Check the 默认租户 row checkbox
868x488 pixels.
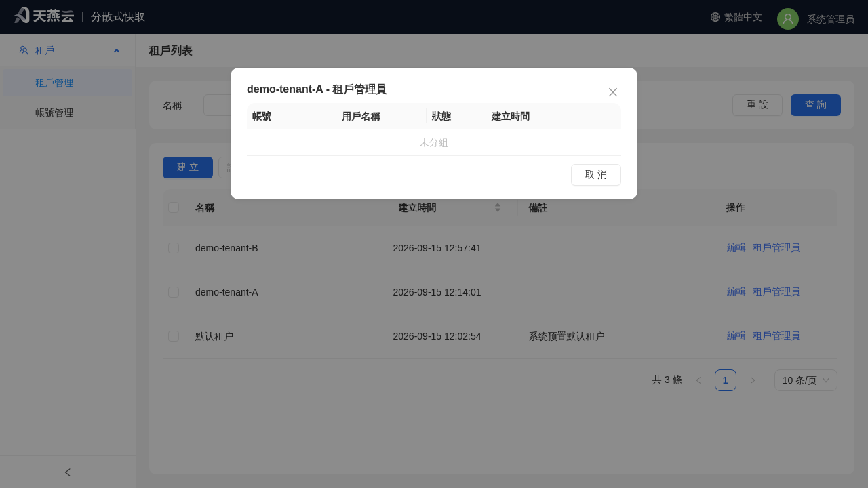point(174,336)
